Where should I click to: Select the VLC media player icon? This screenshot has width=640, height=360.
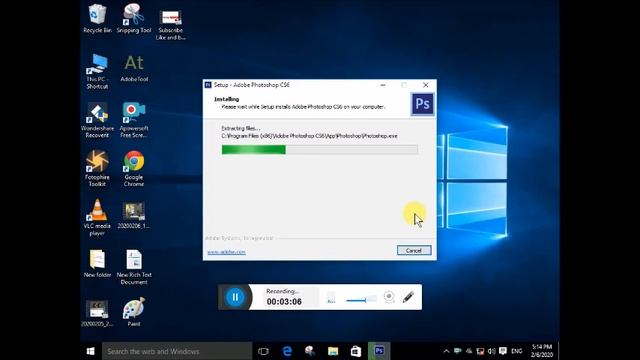coord(97,218)
